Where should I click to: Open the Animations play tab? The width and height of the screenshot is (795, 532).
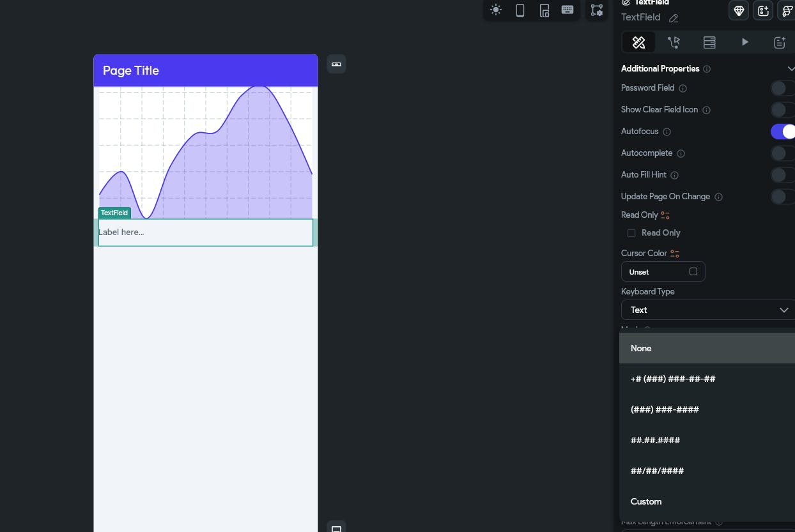tap(745, 42)
